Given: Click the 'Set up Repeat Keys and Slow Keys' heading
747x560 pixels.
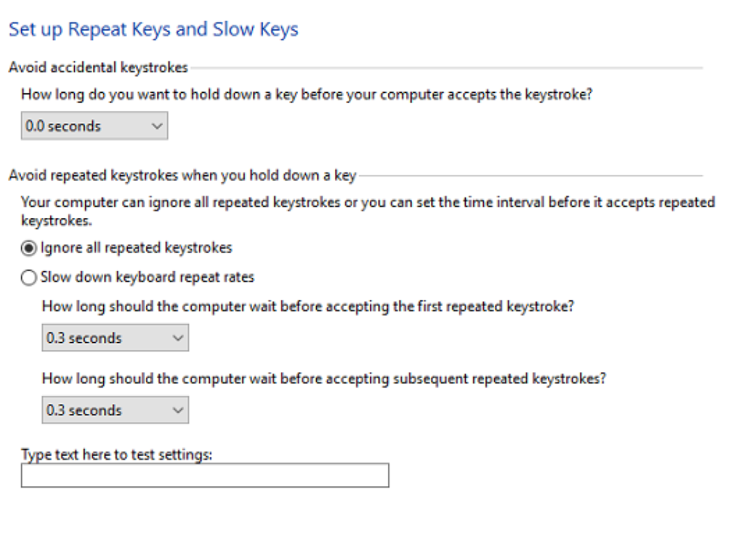Looking at the screenshot, I should [x=154, y=30].
